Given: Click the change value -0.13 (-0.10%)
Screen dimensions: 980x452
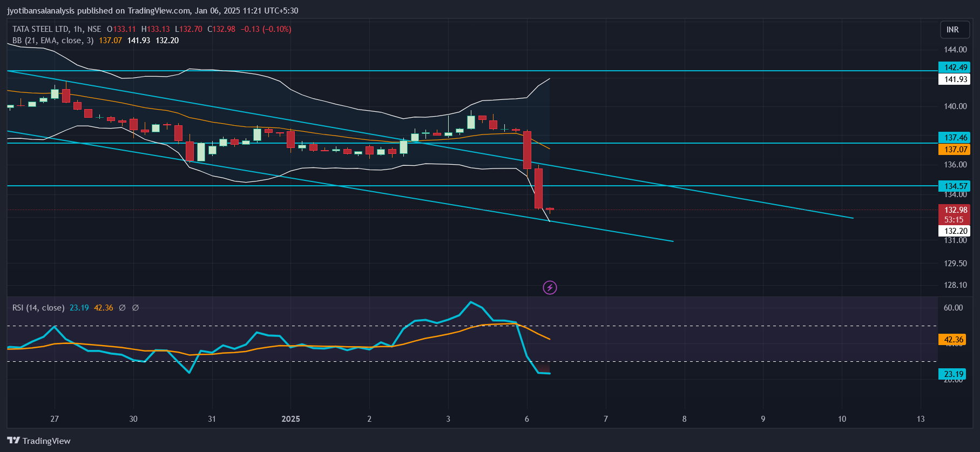Looking at the screenshot, I should (x=266, y=29).
